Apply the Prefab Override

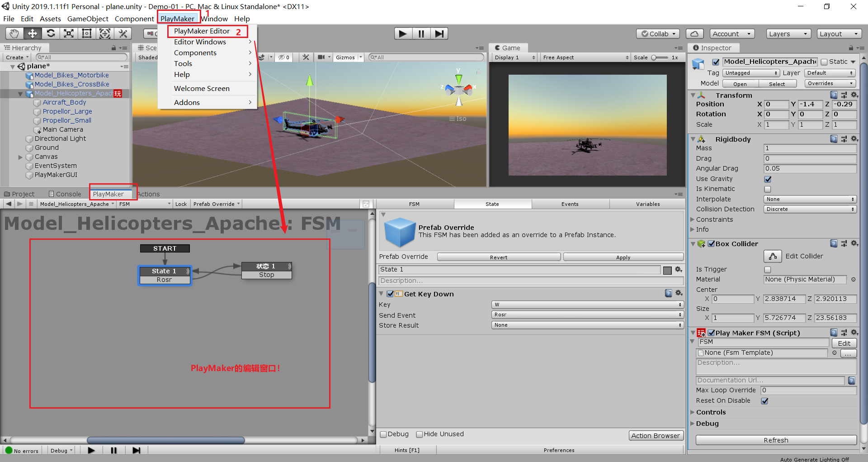point(623,257)
